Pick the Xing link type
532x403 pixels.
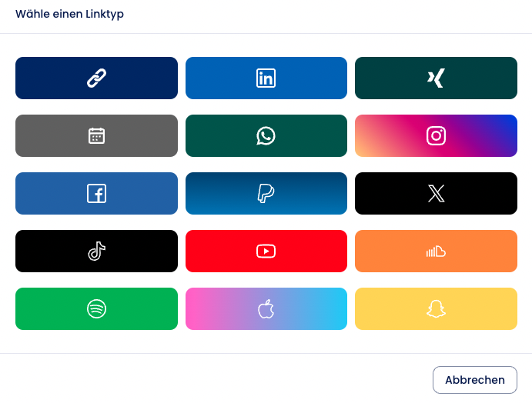pos(436,78)
